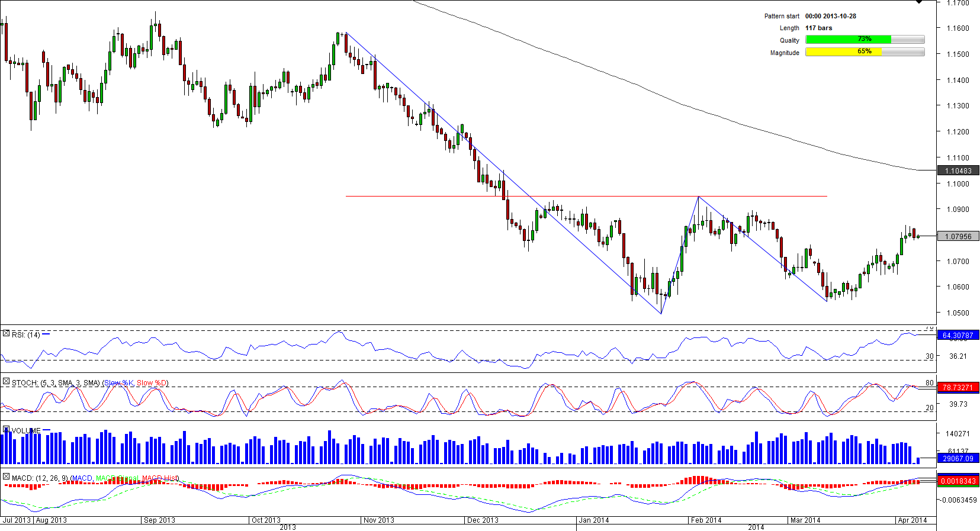Click the 1.0600 price axis label

(x=958, y=287)
